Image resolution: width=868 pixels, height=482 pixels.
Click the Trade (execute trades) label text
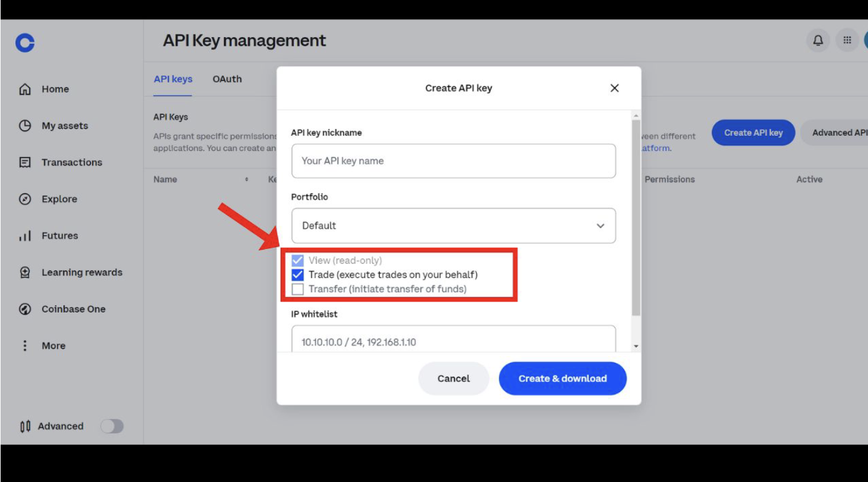393,274
